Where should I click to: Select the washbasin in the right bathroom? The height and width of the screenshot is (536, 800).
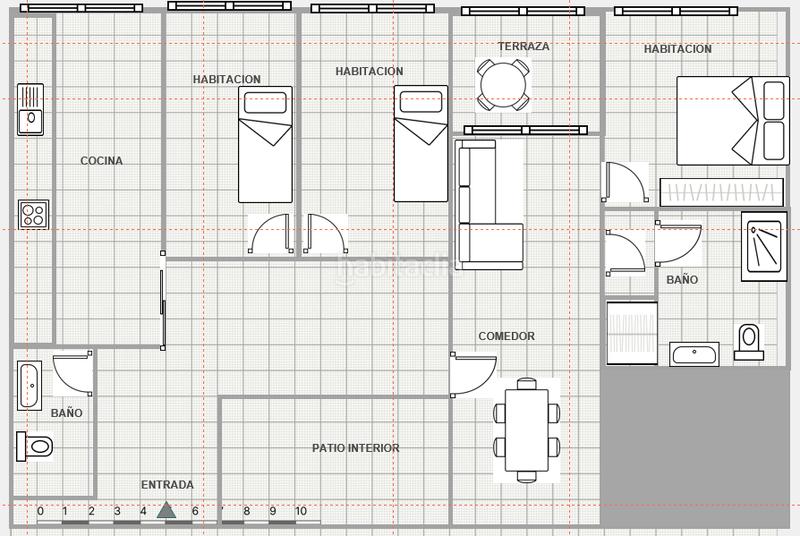coord(694,353)
